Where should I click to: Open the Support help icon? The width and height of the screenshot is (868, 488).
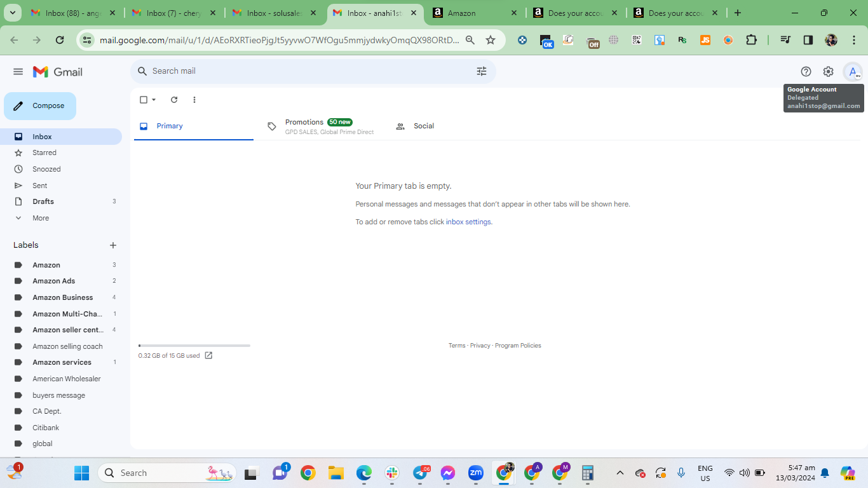click(806, 72)
